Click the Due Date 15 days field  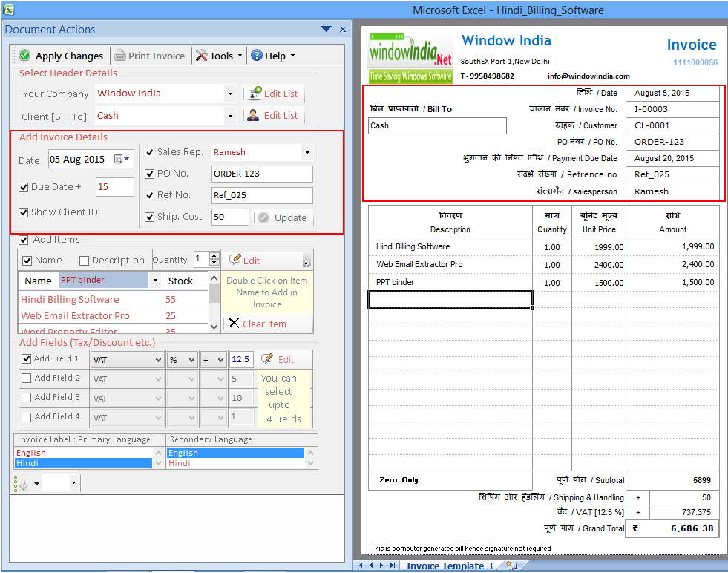(x=115, y=186)
